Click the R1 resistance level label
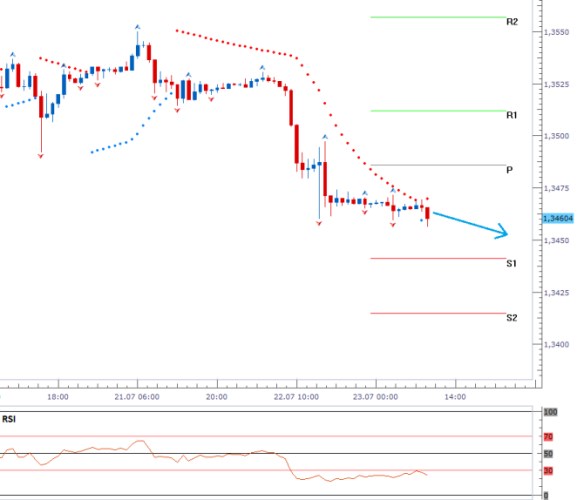Image resolution: width=577 pixels, height=500 pixels. tap(511, 115)
